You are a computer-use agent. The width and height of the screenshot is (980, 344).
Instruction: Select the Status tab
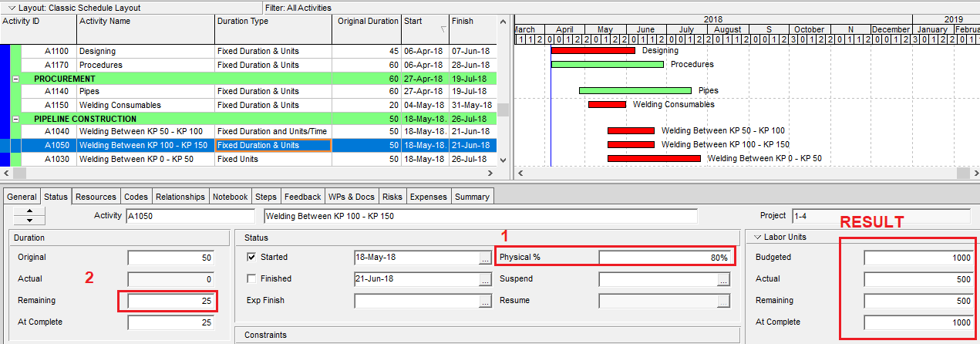click(56, 197)
